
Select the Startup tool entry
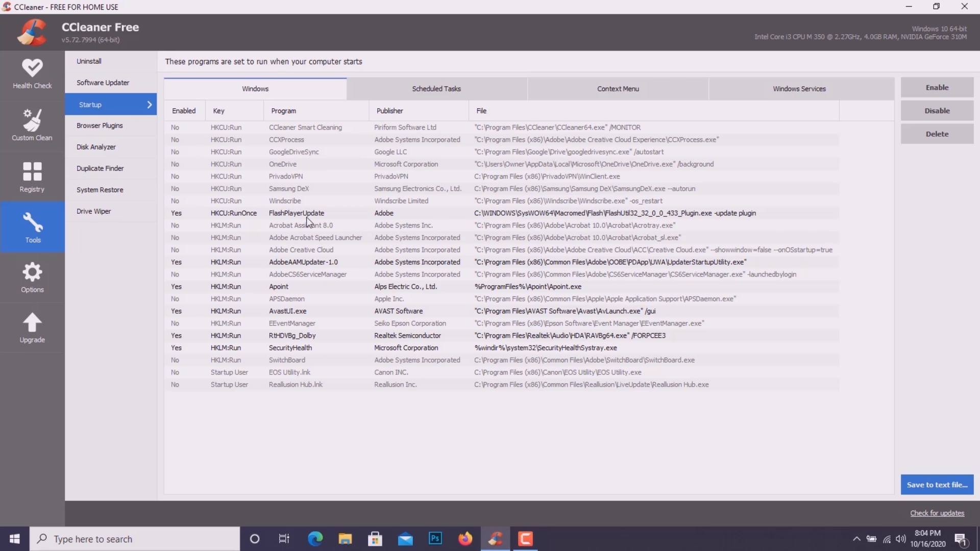click(111, 105)
